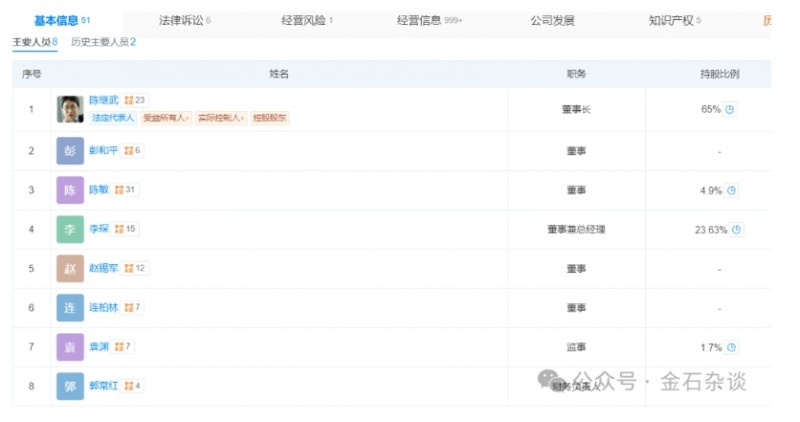Click the blue 连 avatar icon
This screenshot has width=800, height=422.
tap(70, 308)
